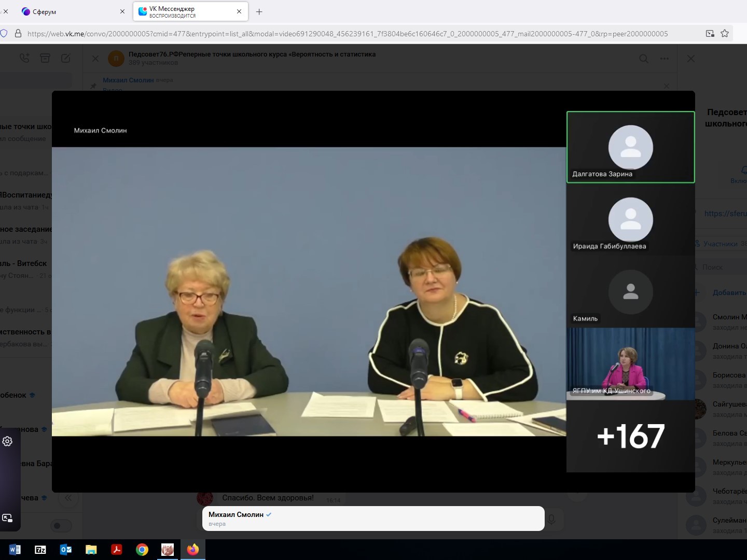Screen dimensions: 747x560
Task: Open the chat ending with ное заседание
Action: 26,235
